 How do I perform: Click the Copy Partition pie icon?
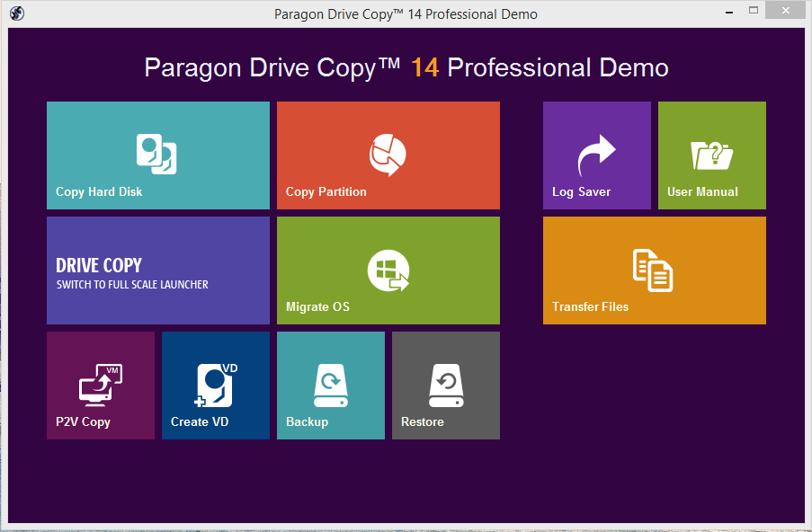tap(388, 155)
